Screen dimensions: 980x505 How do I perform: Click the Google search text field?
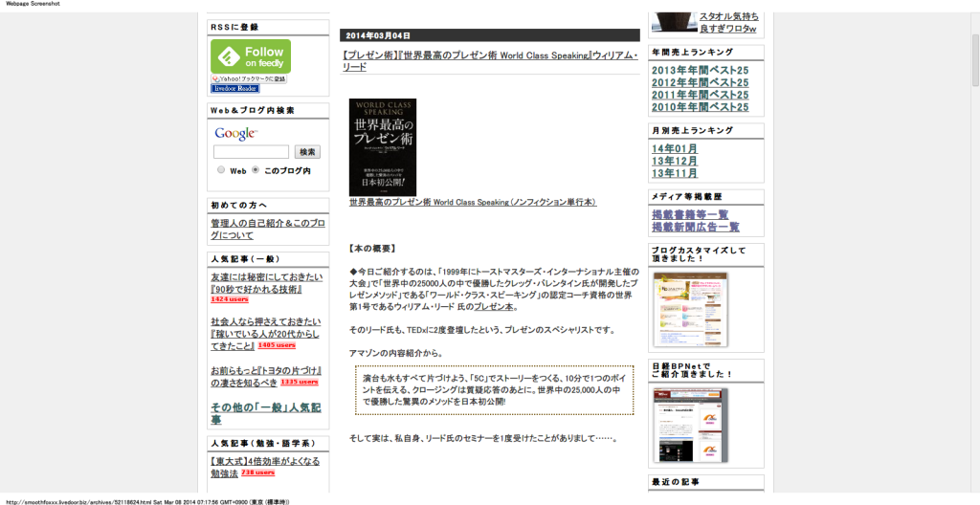click(x=251, y=152)
